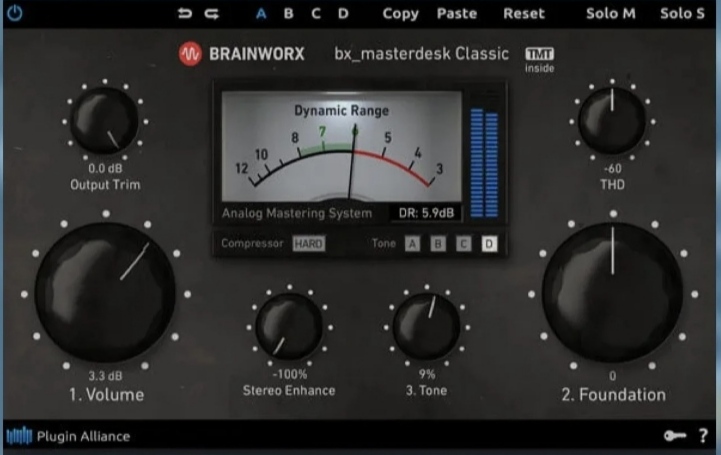721x455 pixels.
Task: Click the THD label text
Action: [x=612, y=184]
